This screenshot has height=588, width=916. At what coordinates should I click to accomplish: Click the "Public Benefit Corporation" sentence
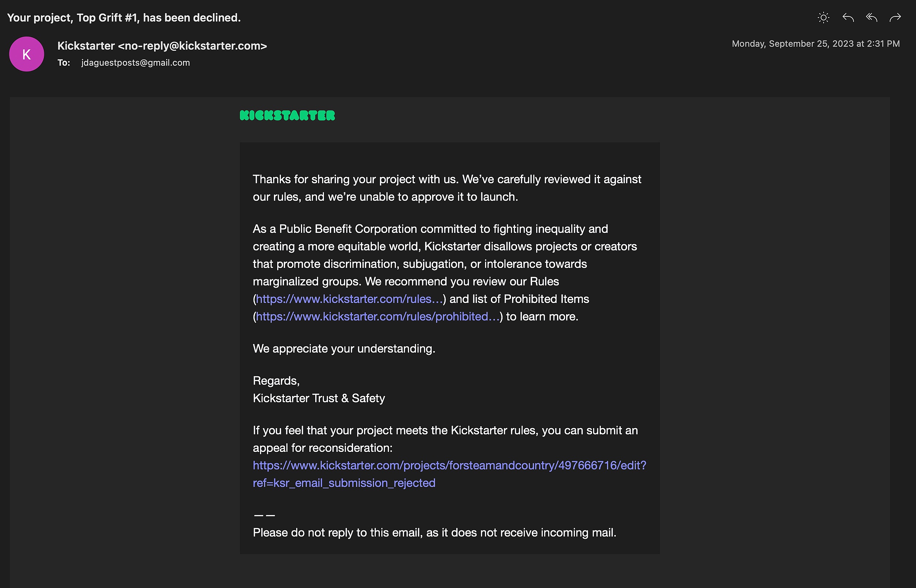point(430,229)
